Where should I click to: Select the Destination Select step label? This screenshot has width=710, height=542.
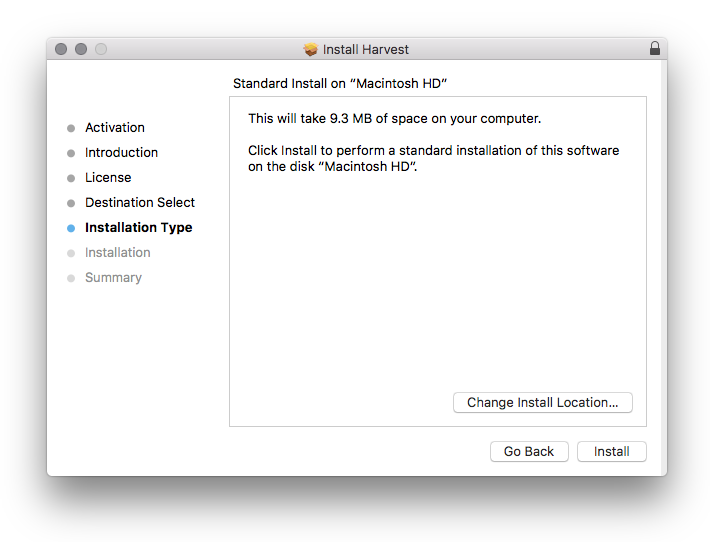tap(140, 203)
